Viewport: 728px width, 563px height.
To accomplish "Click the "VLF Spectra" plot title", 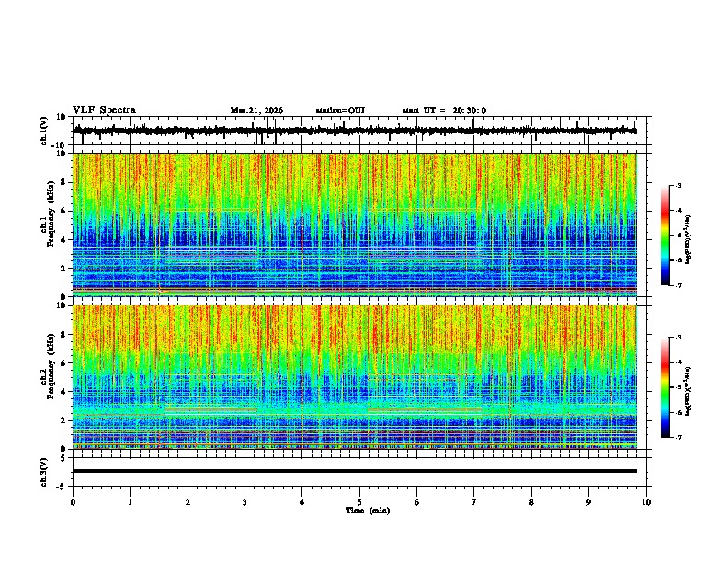I will [104, 110].
